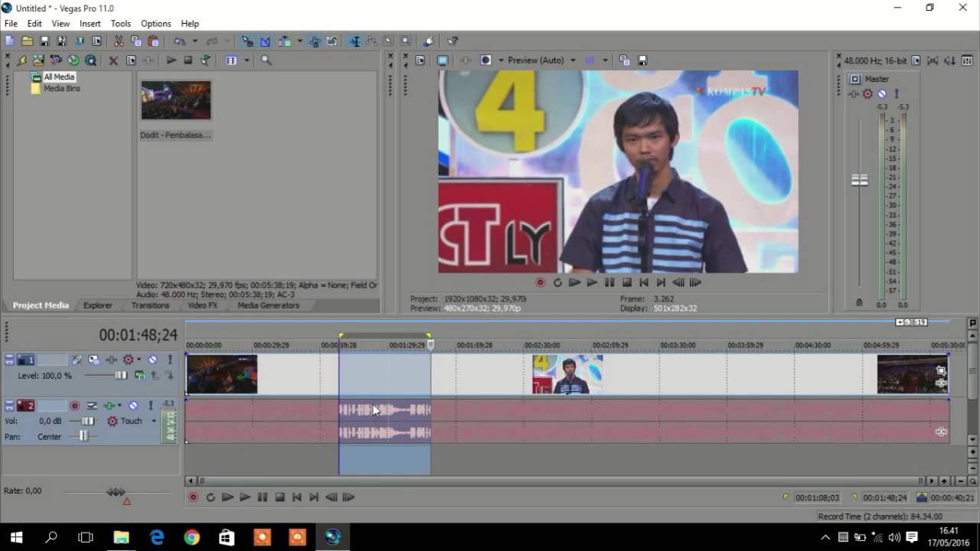This screenshot has width=980, height=551.
Task: Open the Project Media Views dropdown arrow
Action: click(247, 60)
